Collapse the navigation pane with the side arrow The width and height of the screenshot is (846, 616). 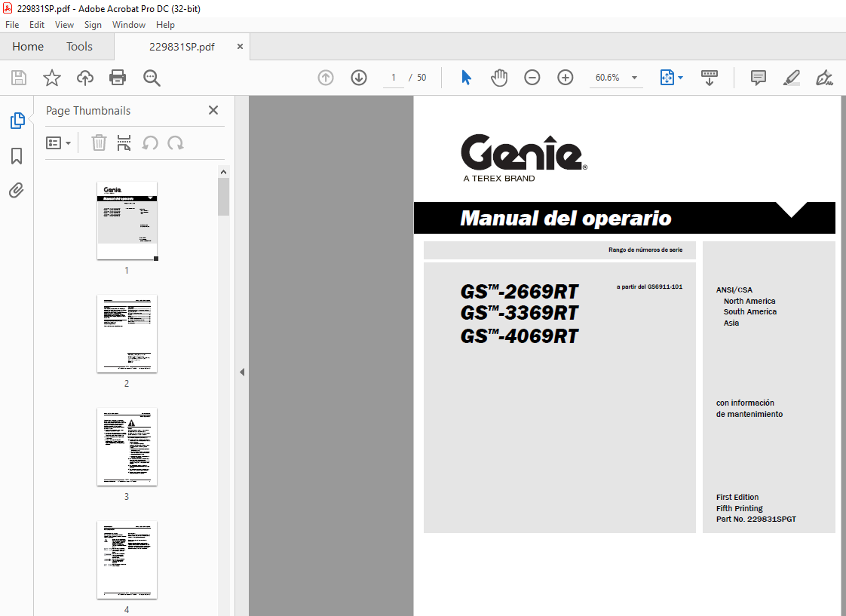[242, 372]
